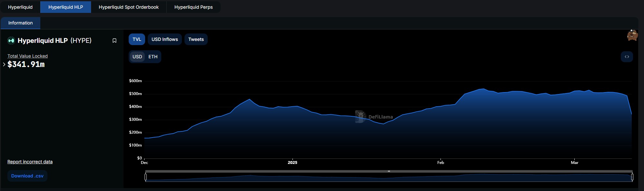Select the Information tab
The width and height of the screenshot is (644, 191).
(x=20, y=23)
